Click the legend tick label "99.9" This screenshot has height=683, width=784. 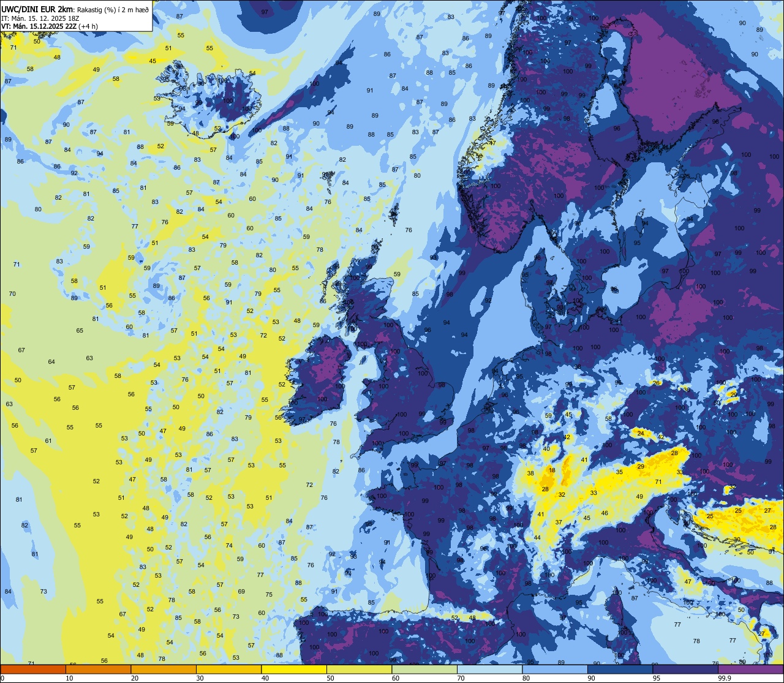pyautogui.click(x=725, y=678)
